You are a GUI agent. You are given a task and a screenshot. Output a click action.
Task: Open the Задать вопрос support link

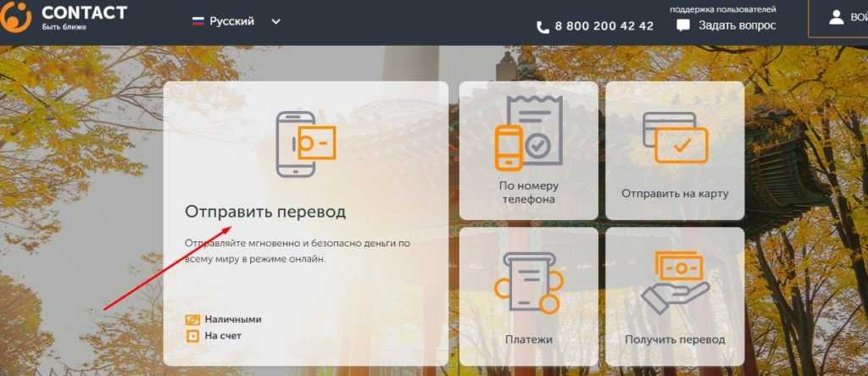[737, 25]
